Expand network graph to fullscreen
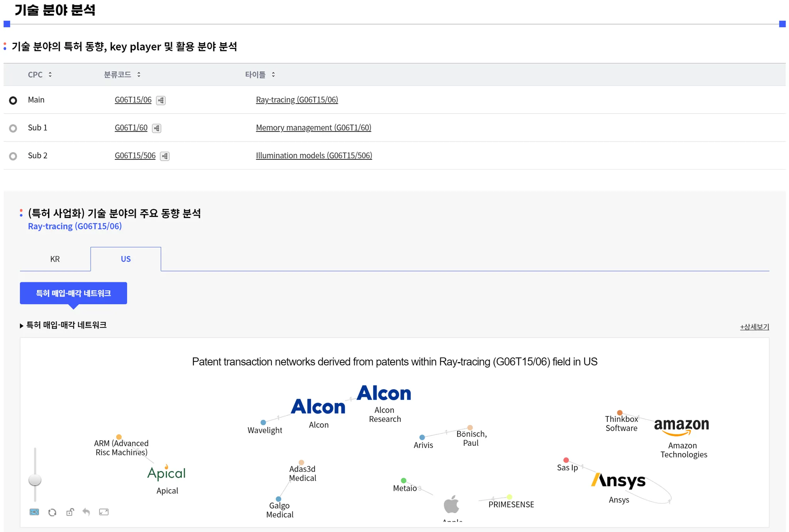 (x=104, y=512)
